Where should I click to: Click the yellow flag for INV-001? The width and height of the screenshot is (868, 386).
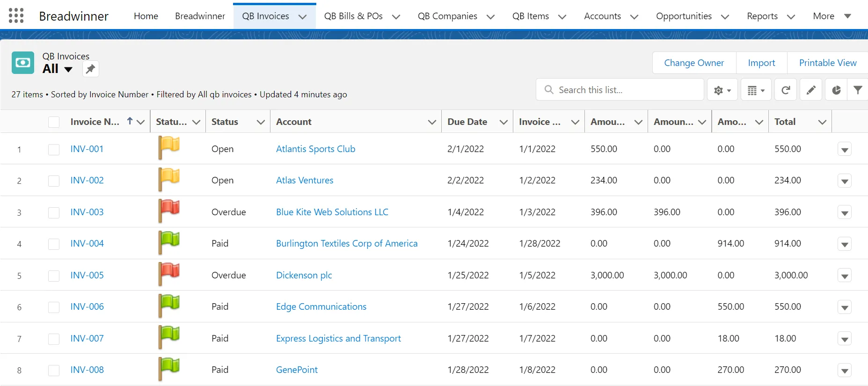(x=169, y=148)
